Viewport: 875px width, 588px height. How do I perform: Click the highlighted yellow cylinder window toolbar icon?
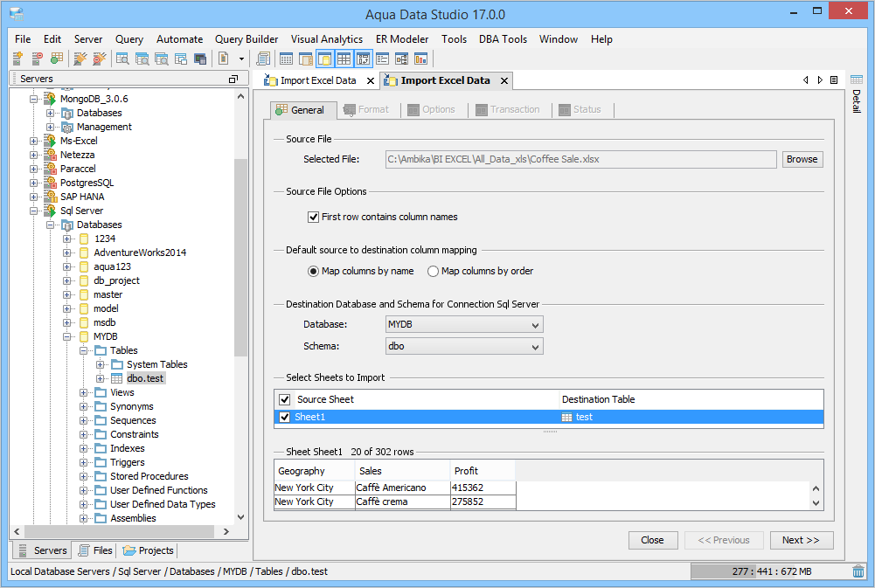coord(325,58)
